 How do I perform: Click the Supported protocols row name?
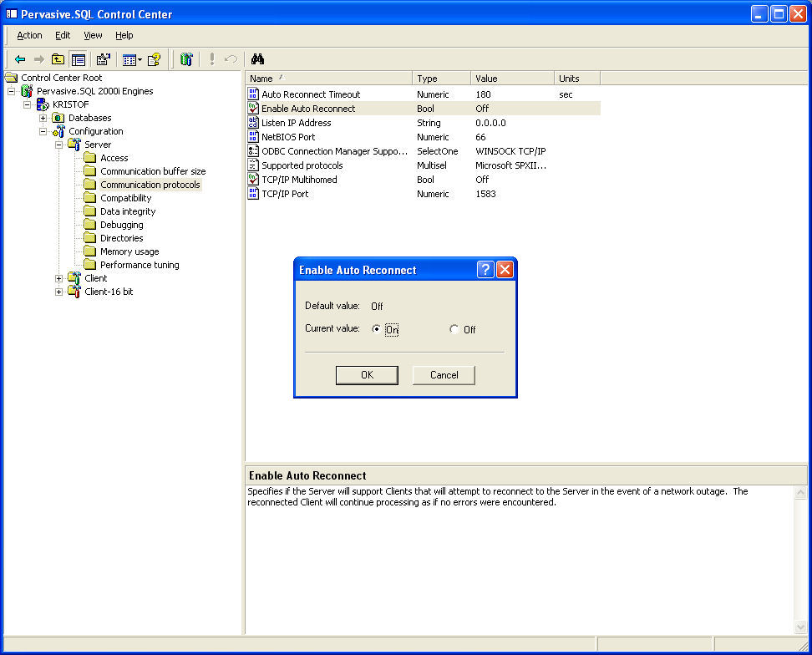[302, 165]
